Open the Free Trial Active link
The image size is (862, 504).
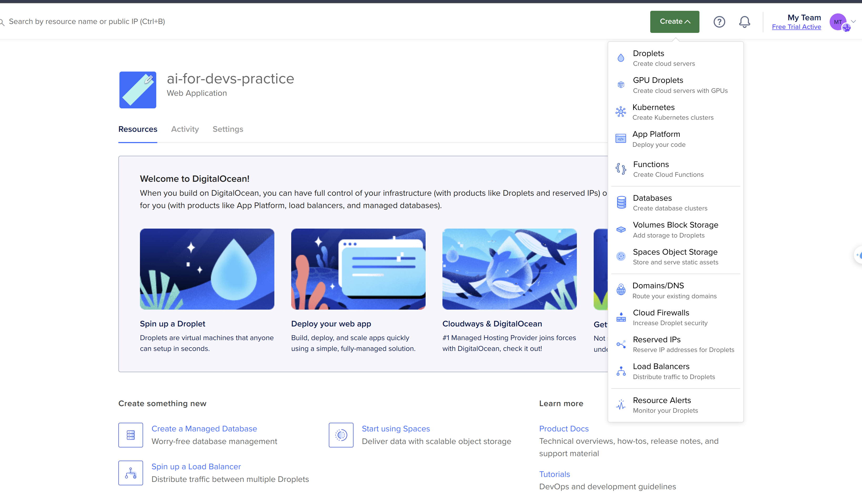[796, 27]
